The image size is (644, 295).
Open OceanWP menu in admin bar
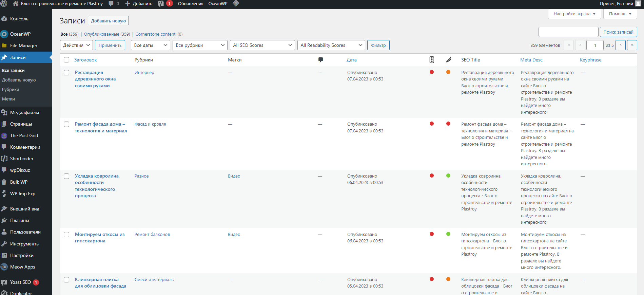pos(218,4)
